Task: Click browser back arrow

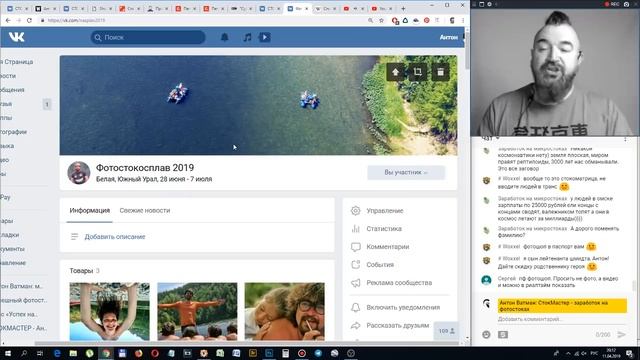Action: 8,20
